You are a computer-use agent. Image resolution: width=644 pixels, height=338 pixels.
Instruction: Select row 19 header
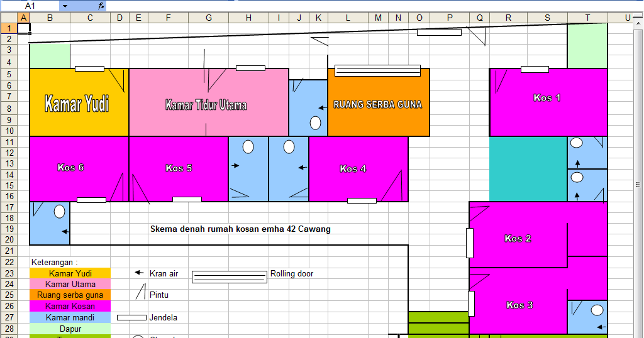click(x=9, y=229)
